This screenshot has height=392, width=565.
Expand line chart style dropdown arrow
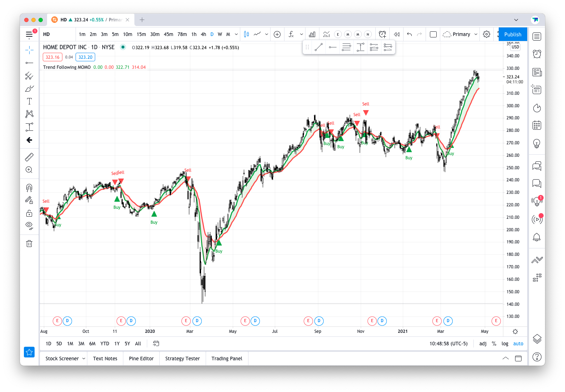(x=267, y=34)
